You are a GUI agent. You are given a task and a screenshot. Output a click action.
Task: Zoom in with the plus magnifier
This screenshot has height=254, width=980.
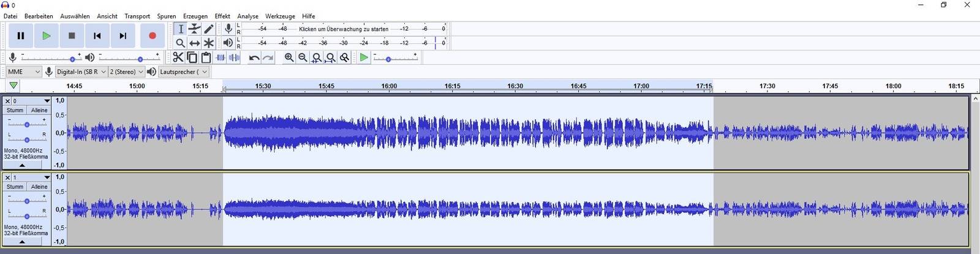(x=288, y=58)
